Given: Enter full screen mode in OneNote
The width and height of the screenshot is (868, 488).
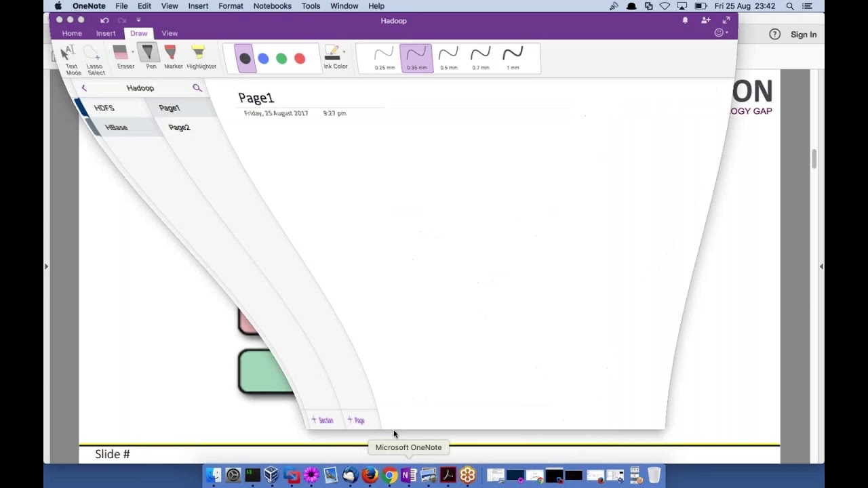Looking at the screenshot, I should (x=726, y=20).
